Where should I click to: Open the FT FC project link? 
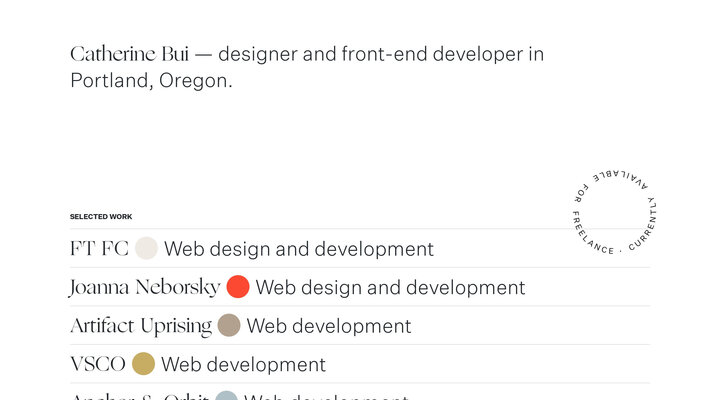click(x=99, y=249)
